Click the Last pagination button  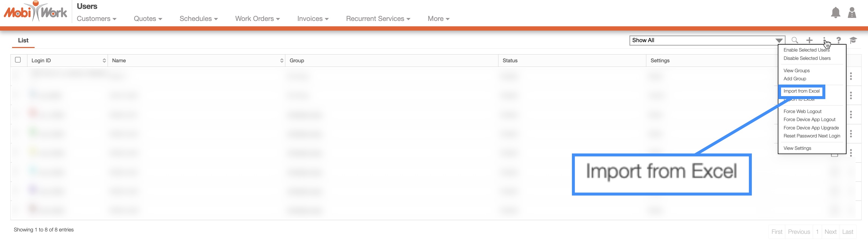847,232
